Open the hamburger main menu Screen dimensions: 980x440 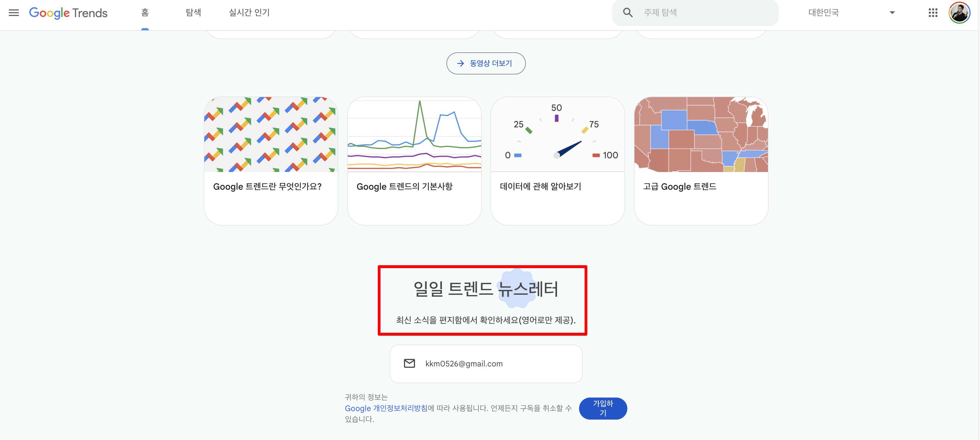click(x=14, y=13)
